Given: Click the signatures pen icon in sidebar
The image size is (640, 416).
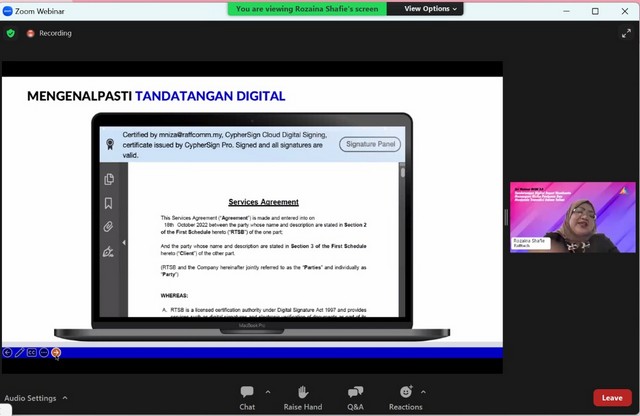Looking at the screenshot, I should click(108, 252).
